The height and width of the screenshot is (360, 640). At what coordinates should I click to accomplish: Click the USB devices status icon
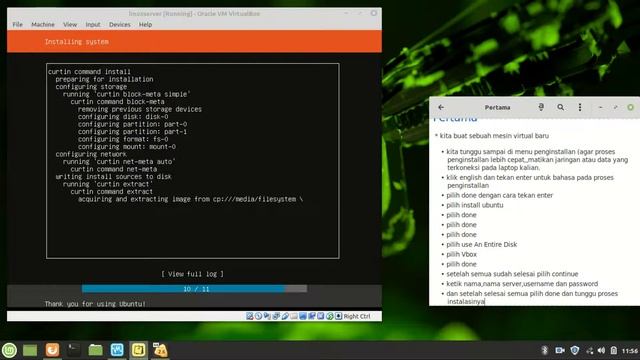285,316
